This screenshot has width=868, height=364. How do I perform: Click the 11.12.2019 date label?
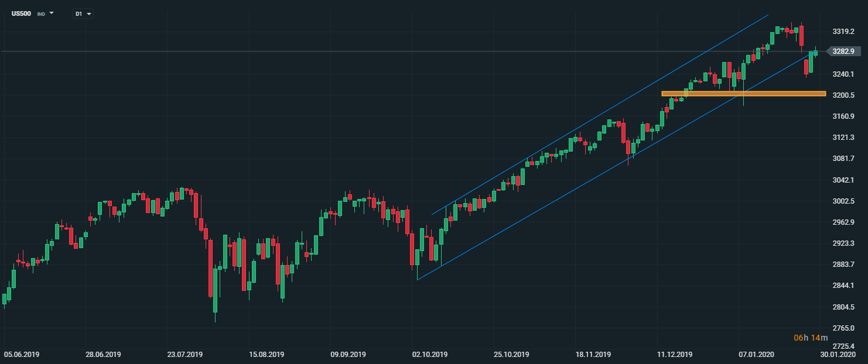click(x=674, y=355)
